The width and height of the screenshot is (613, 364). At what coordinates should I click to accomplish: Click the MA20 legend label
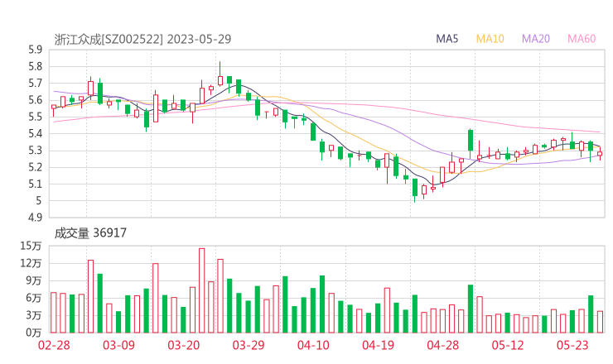[536, 39]
